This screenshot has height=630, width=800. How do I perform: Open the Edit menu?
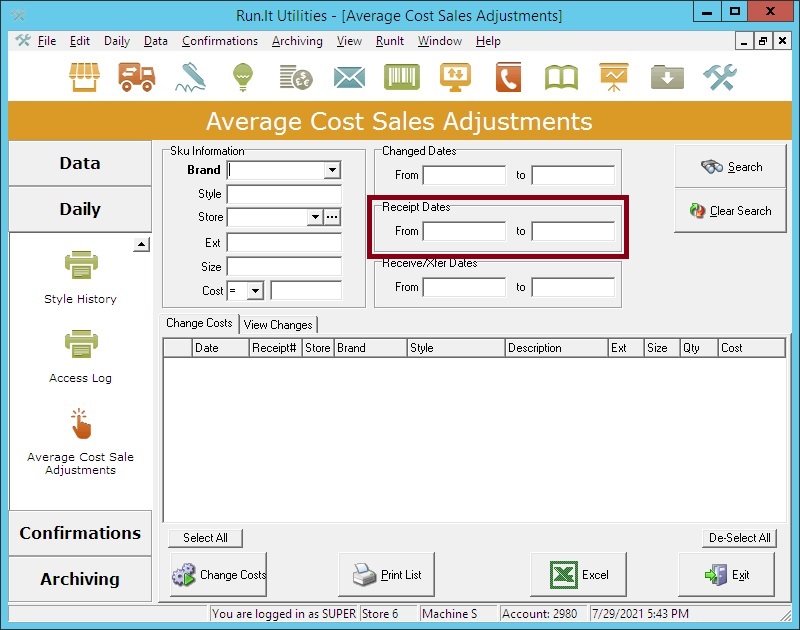pos(80,41)
